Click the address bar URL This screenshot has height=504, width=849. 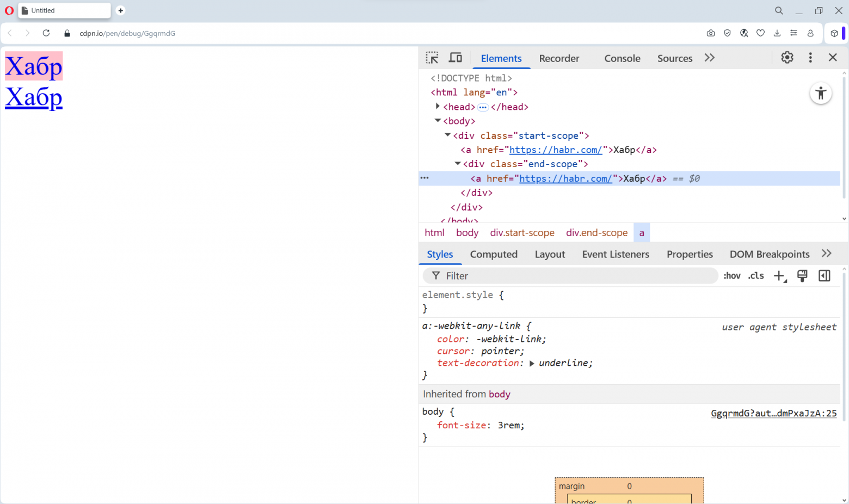coord(127,33)
